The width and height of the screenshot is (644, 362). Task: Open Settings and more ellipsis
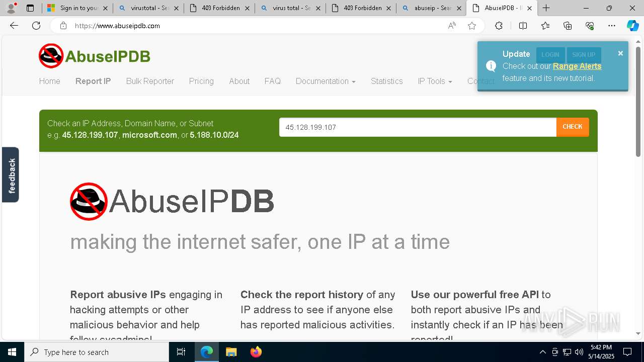point(612,26)
